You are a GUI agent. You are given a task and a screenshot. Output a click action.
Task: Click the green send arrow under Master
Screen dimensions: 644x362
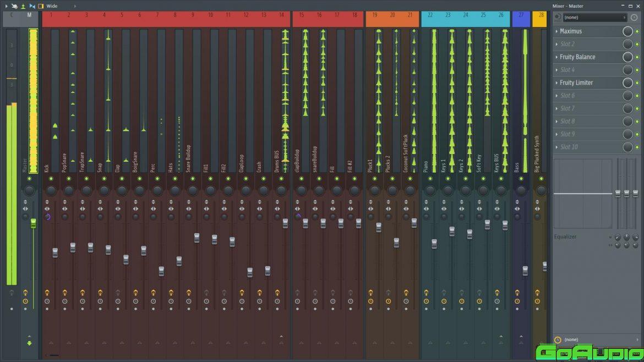[29, 343]
